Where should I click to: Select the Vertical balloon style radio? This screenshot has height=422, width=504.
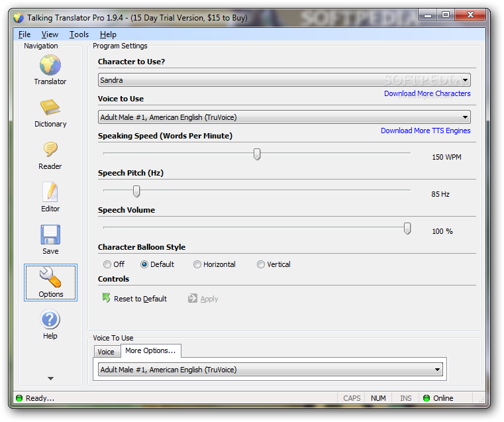(x=261, y=264)
